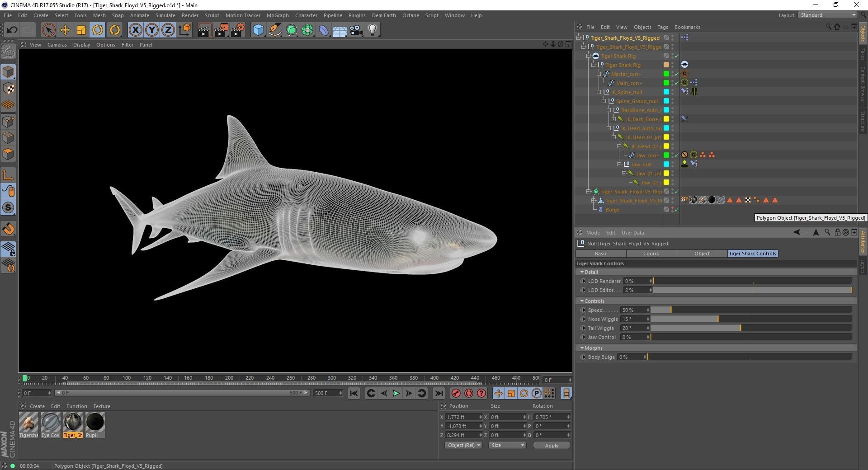Select the Rotate tool

(98, 30)
